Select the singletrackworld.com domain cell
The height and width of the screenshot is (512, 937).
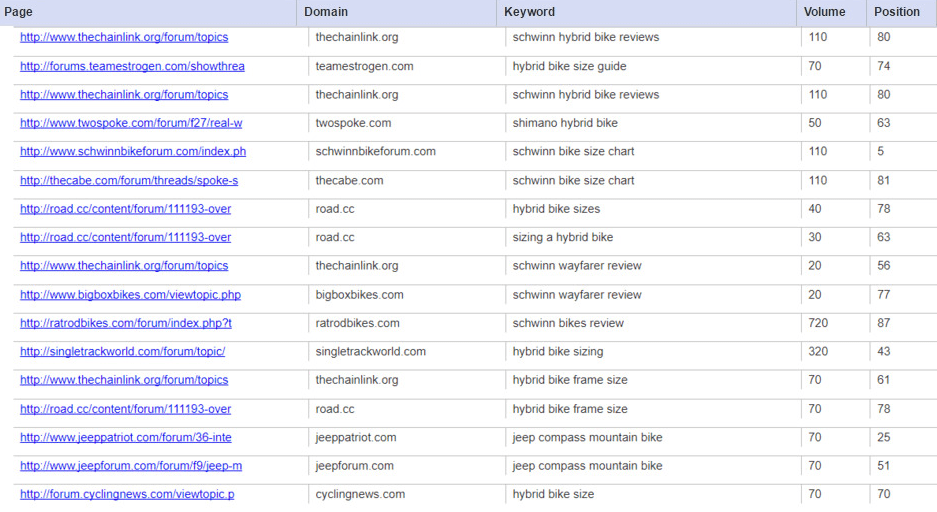click(370, 352)
